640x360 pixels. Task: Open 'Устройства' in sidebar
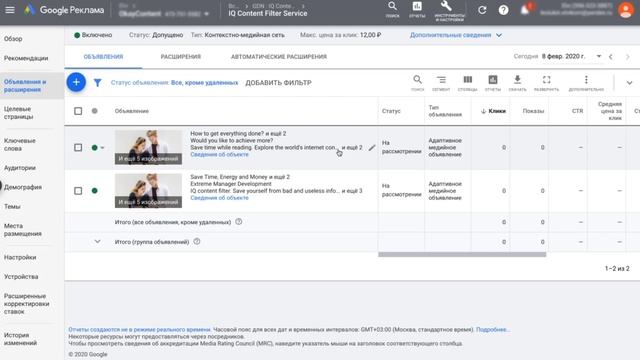[21, 276]
